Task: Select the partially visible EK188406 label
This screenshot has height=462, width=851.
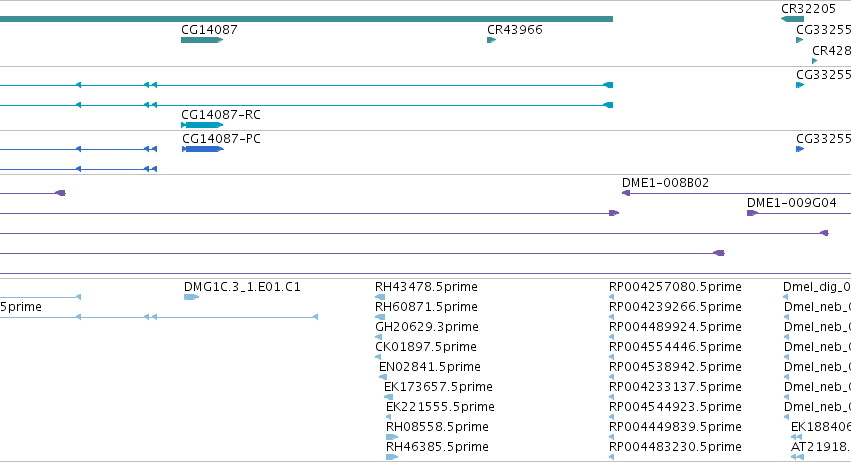Action: [821, 427]
